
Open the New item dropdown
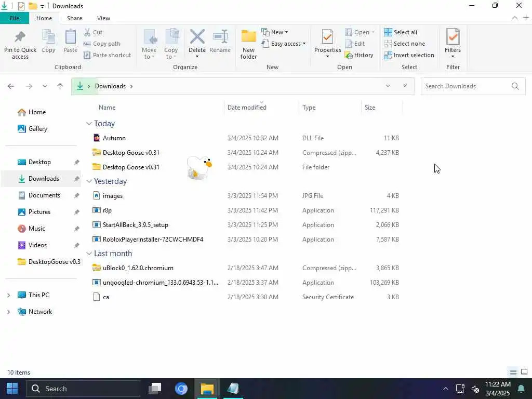coord(274,32)
